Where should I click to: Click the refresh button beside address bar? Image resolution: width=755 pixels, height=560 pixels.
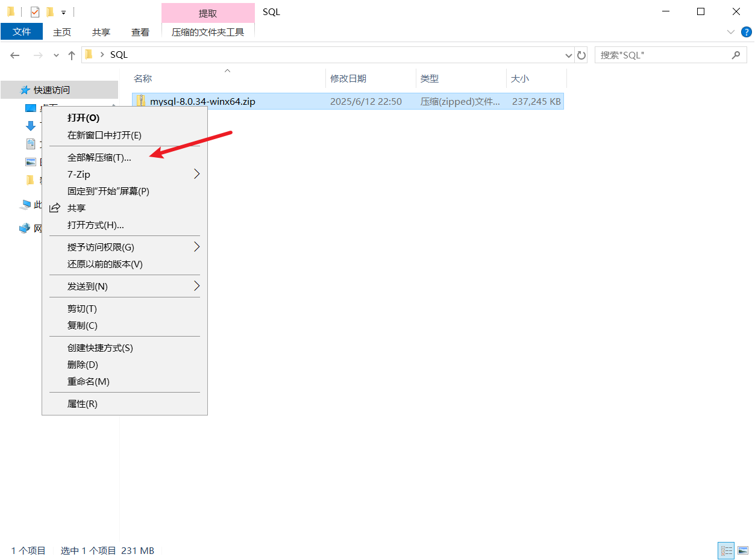point(581,55)
